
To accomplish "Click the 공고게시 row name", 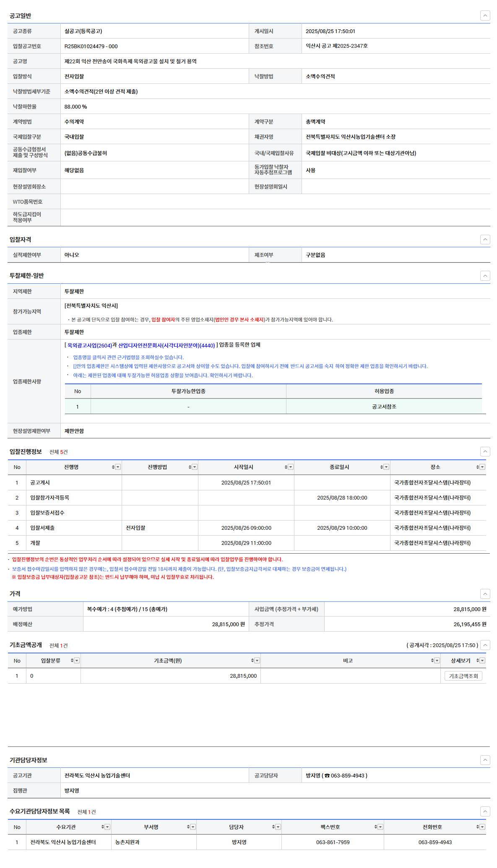I will pos(40,482).
